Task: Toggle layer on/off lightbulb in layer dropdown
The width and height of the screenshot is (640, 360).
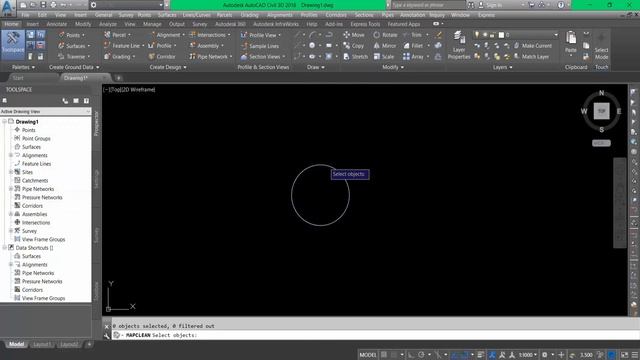Action: [x=477, y=35]
